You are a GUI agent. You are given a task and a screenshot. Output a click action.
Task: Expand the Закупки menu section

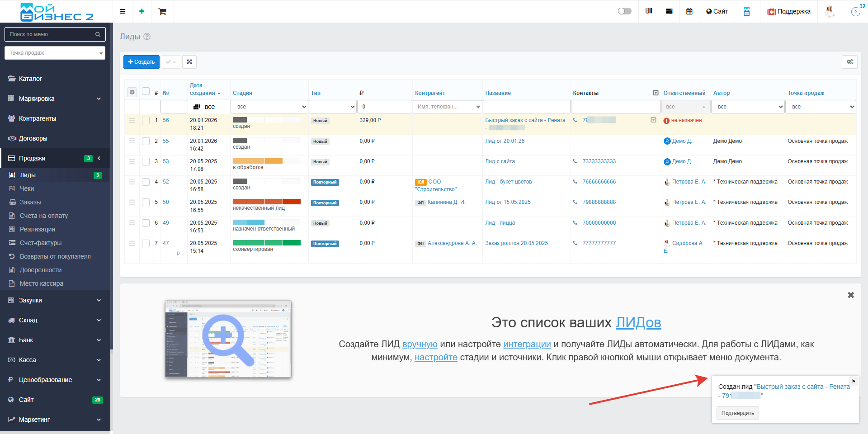coord(55,300)
